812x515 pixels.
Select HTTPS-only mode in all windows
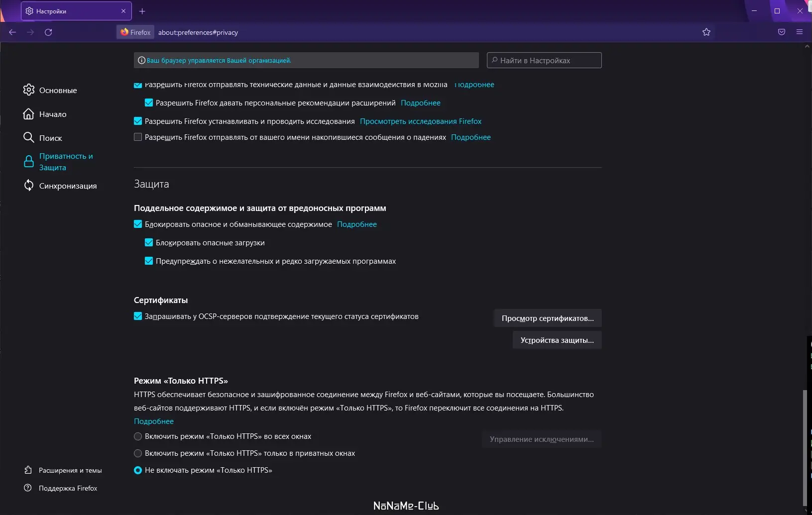tap(138, 436)
